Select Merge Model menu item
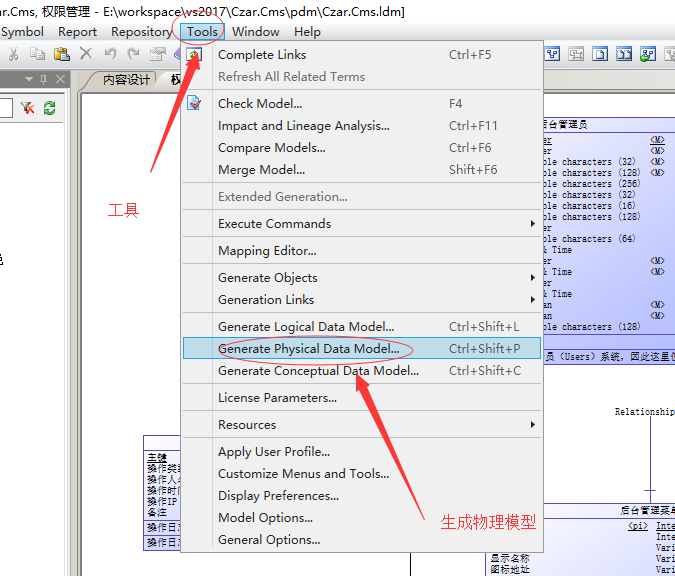 tap(362, 170)
